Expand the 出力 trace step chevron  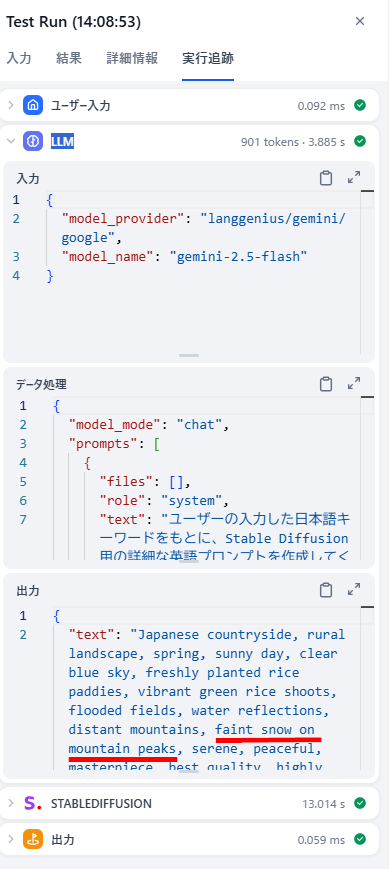click(x=11, y=839)
